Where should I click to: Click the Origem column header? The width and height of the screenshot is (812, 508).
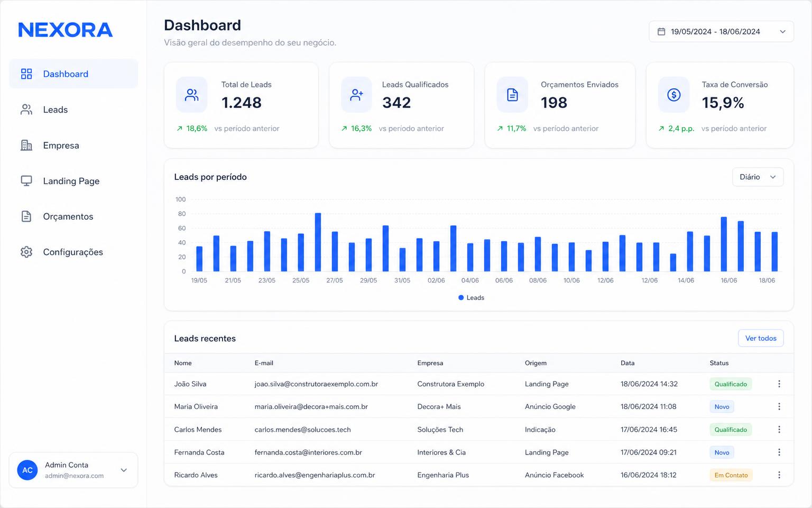[x=536, y=363]
